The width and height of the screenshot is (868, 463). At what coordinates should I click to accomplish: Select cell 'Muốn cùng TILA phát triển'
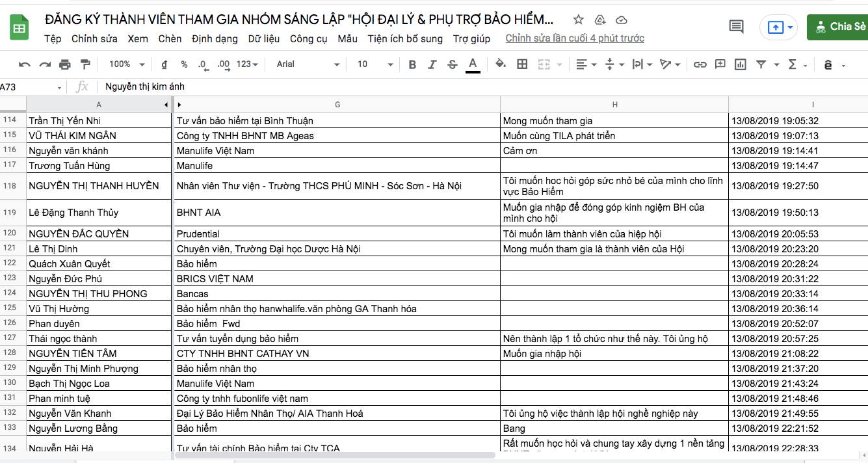(x=614, y=136)
